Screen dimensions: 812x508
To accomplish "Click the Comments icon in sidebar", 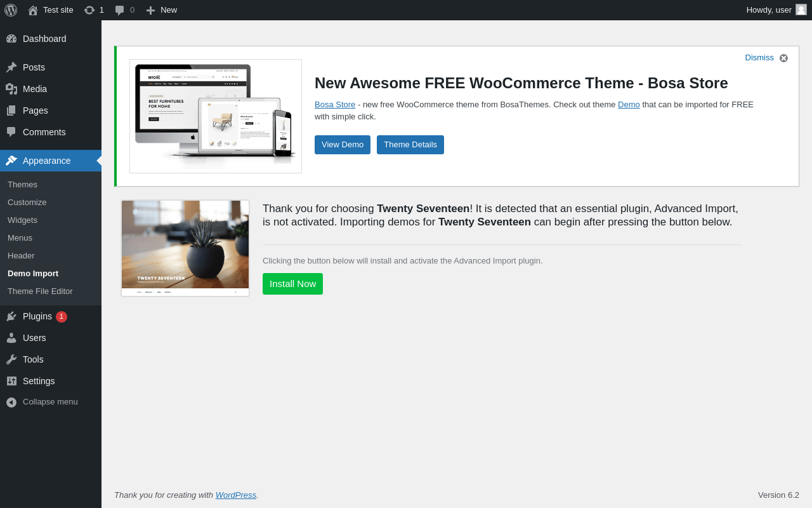I will click(x=11, y=132).
